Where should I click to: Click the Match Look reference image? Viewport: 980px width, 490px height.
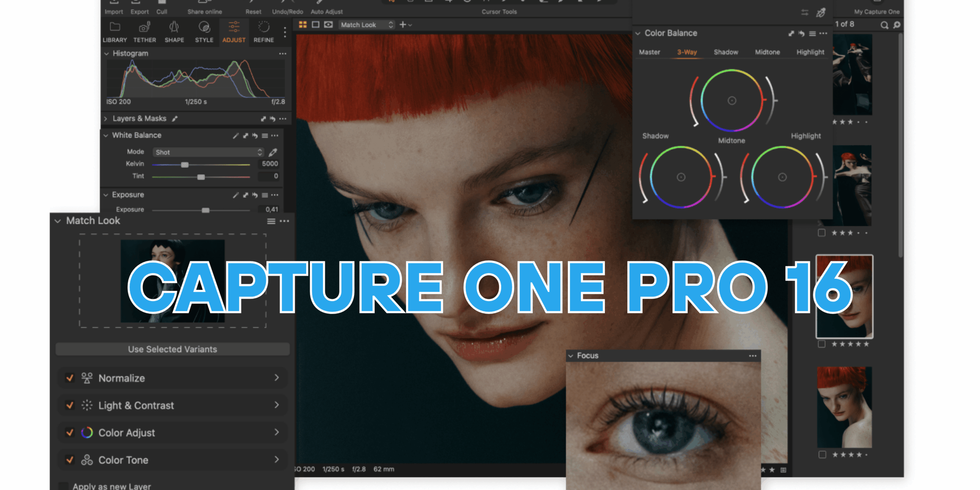coord(173,281)
